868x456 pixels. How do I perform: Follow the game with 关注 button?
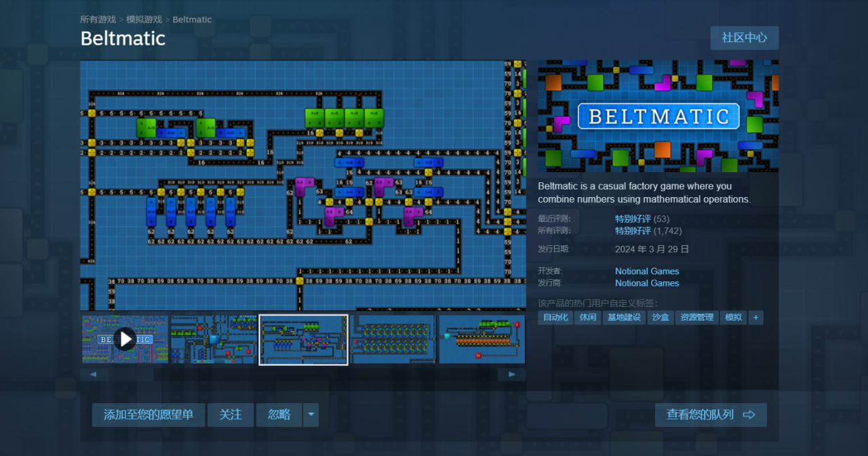(x=231, y=415)
